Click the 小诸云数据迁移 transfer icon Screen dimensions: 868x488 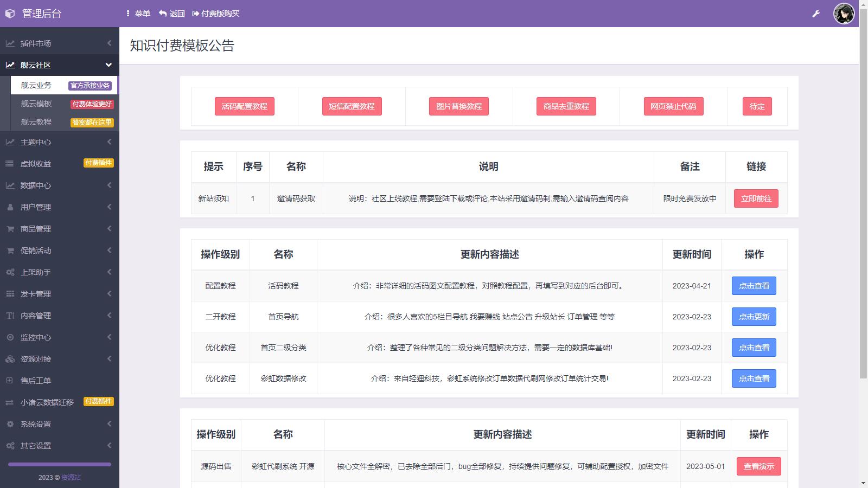(10, 402)
